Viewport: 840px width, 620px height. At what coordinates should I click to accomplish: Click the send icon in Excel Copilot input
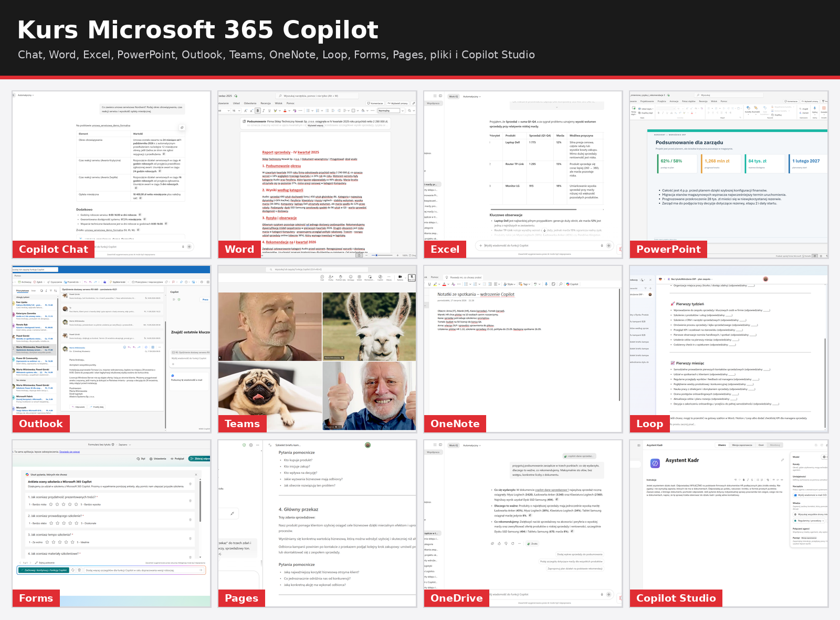pyautogui.click(x=608, y=245)
